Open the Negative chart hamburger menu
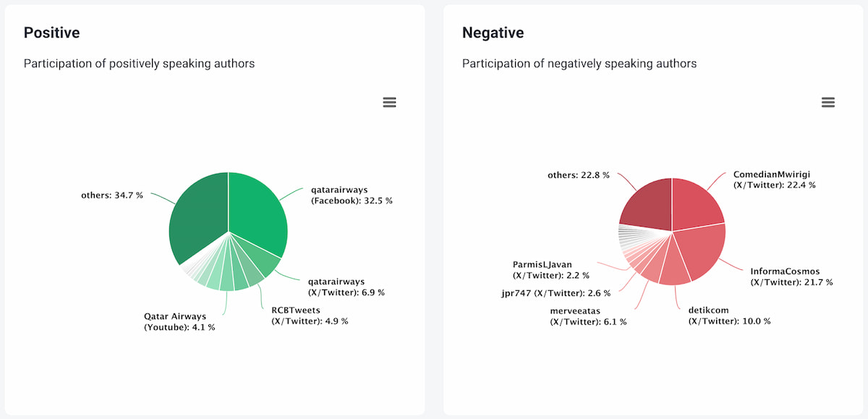Screen dimensions: 868x419 (828, 103)
